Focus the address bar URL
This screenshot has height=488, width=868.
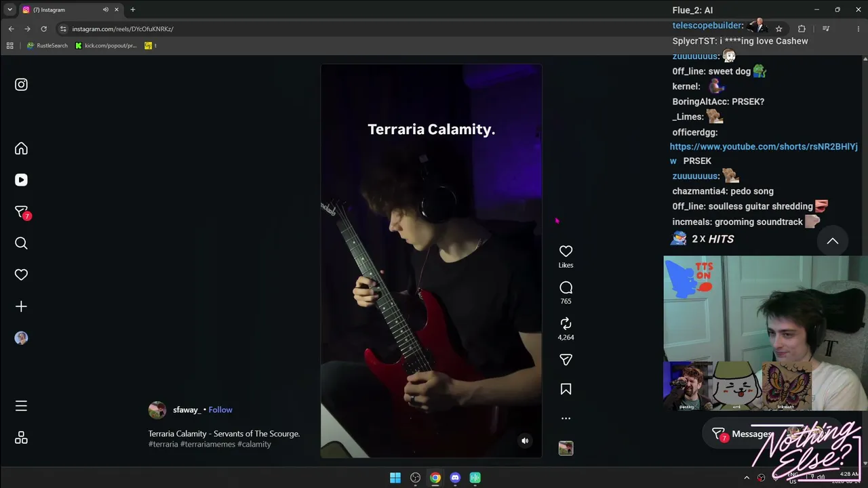coord(123,29)
